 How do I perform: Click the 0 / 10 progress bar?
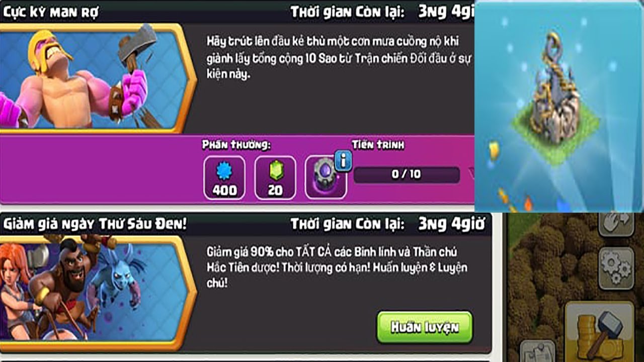coord(407,174)
